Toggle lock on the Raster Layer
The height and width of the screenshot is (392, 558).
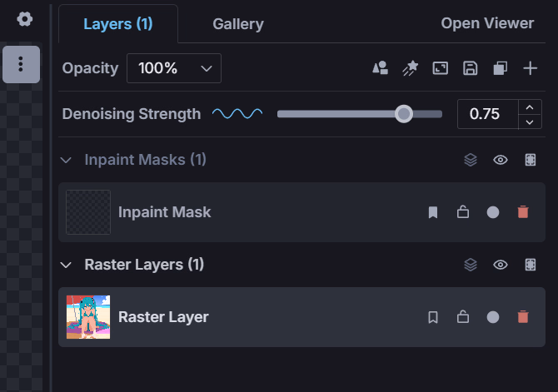[462, 316]
